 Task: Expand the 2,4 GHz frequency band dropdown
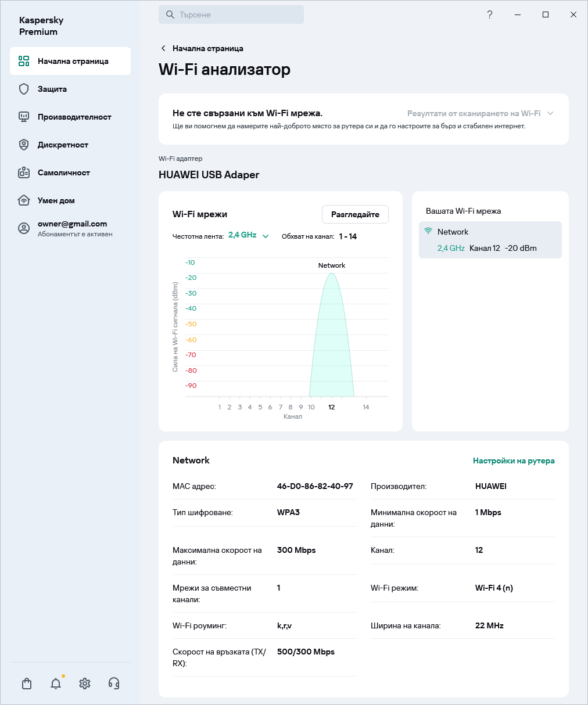(248, 236)
